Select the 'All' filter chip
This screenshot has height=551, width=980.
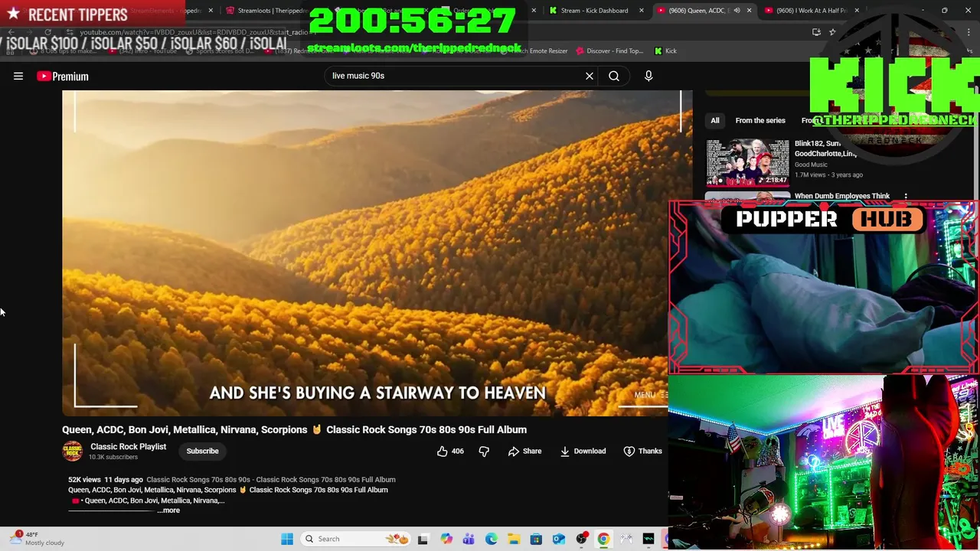(x=714, y=120)
